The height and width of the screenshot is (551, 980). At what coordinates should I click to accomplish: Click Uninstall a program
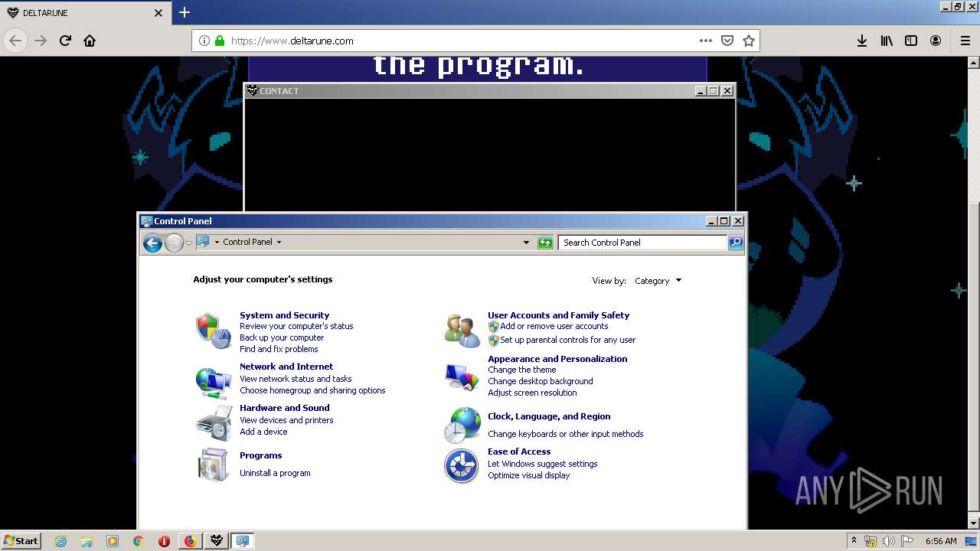click(x=275, y=473)
